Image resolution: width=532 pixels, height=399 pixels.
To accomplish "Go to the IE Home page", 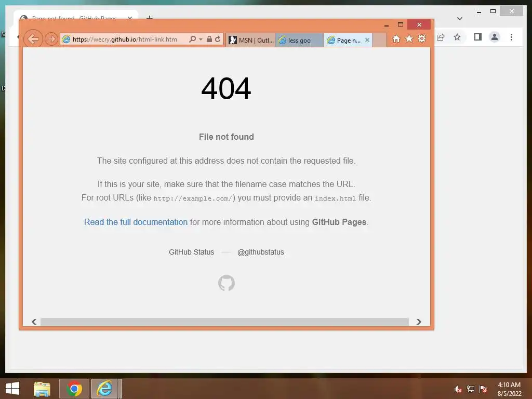I will (x=396, y=39).
